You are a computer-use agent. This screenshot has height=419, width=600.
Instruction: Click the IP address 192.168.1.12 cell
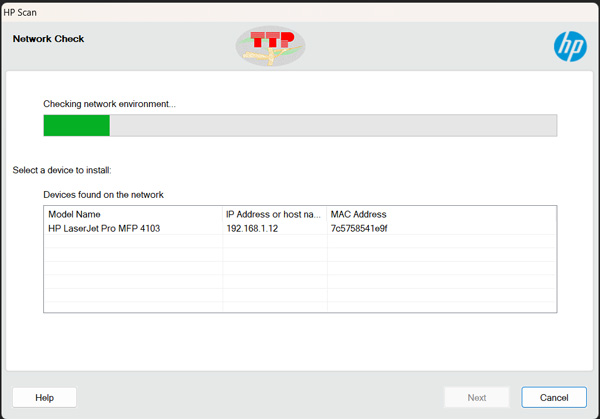[252, 228]
